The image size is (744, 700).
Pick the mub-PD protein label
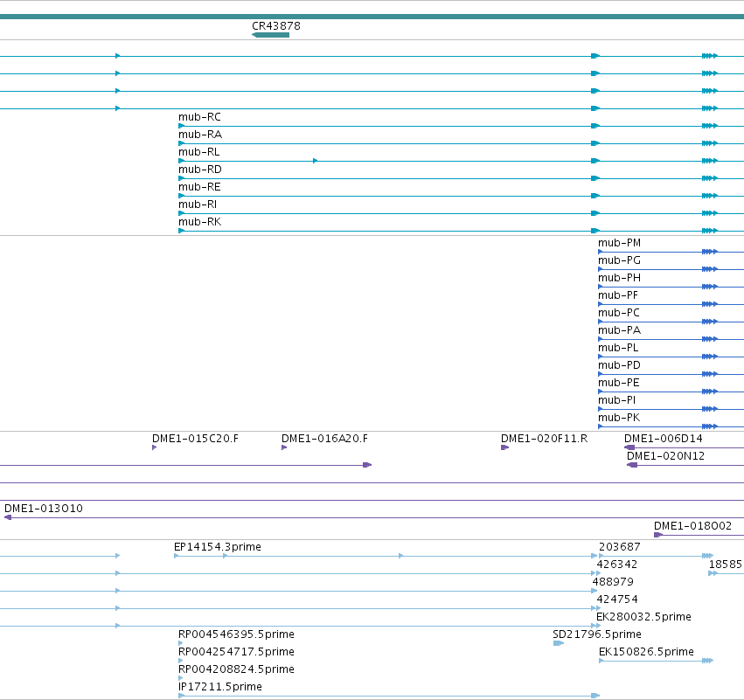click(x=619, y=366)
